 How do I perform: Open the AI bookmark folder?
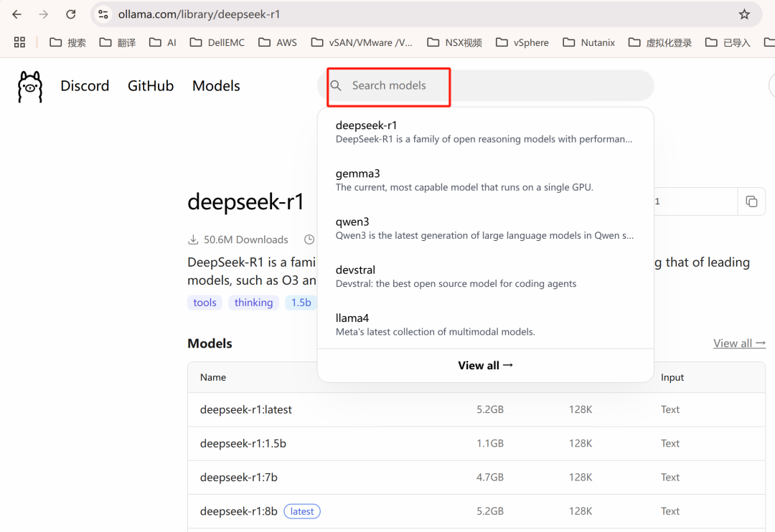[x=163, y=42]
